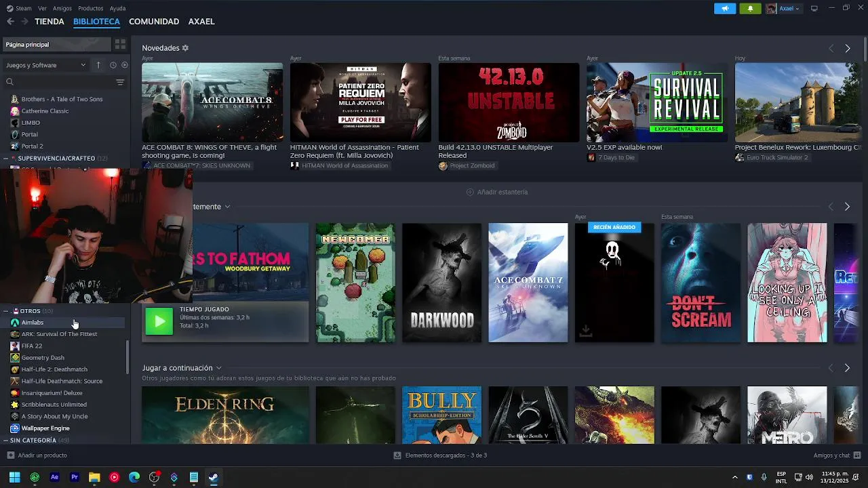Open the Amigos menu

(62, 8)
